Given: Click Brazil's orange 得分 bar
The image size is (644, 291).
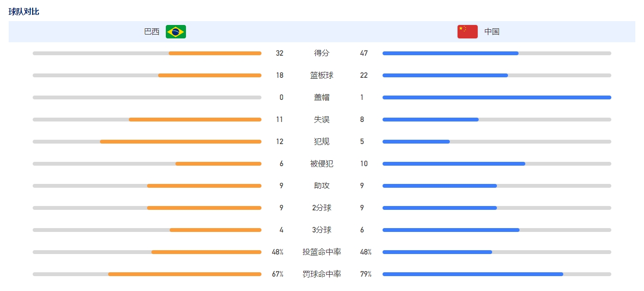Looking at the screenshot, I should 215,53.
